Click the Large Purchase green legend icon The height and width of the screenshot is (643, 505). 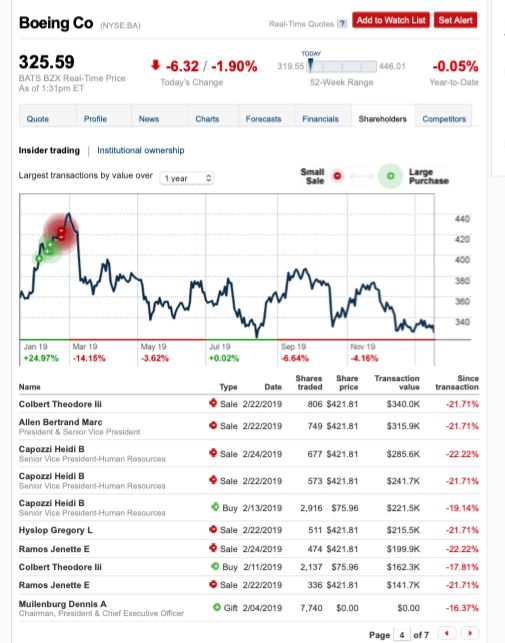pyautogui.click(x=391, y=176)
